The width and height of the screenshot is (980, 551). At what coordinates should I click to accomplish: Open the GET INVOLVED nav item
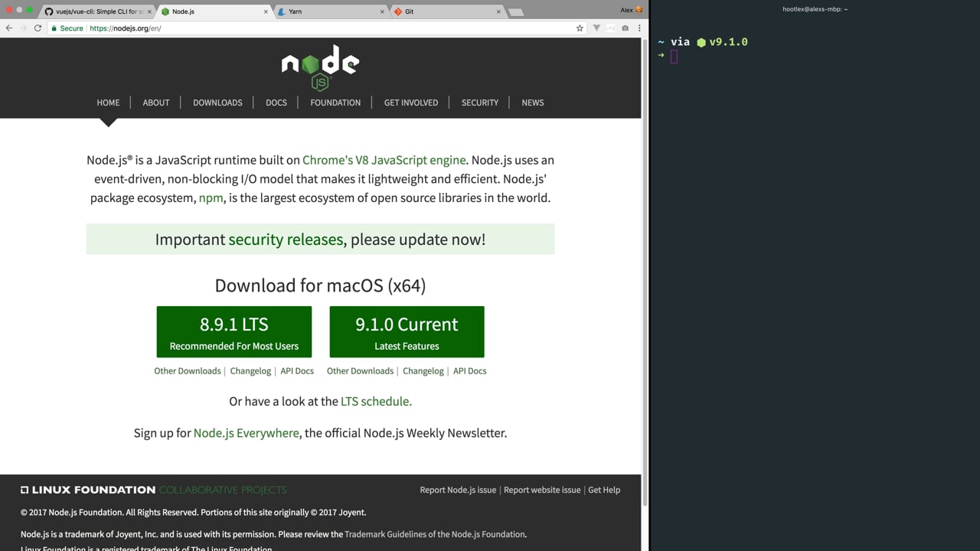(411, 103)
